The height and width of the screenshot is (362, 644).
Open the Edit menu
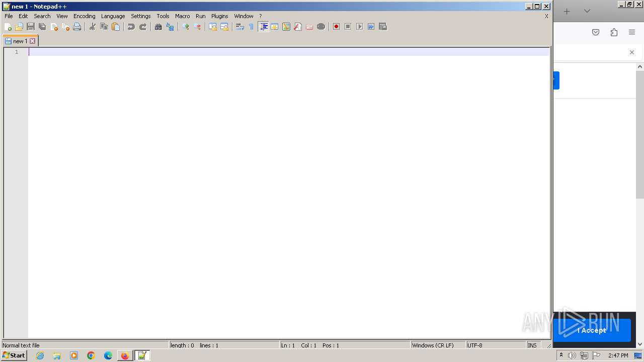click(x=23, y=16)
